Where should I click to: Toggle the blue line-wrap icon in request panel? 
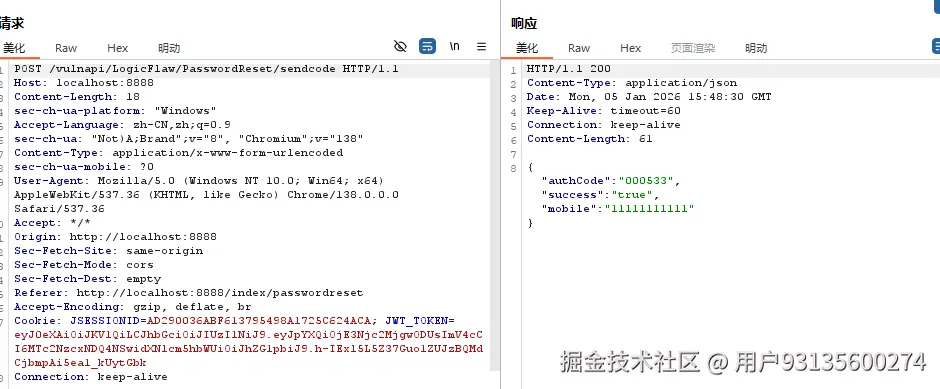click(x=427, y=47)
